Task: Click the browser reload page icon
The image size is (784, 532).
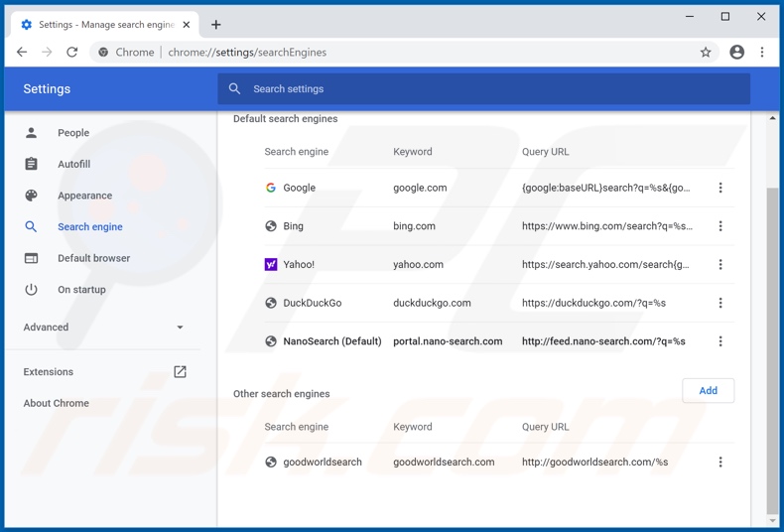Action: [72, 53]
